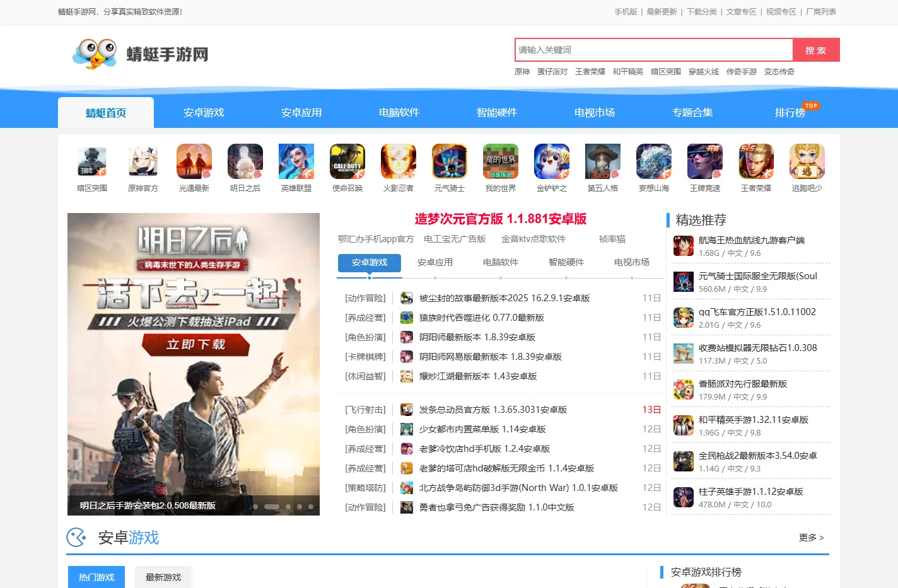Viewport: 898px width, 588px height.
Task: Open 安卓应用 in main navigation bar
Action: pyautogui.click(x=301, y=113)
